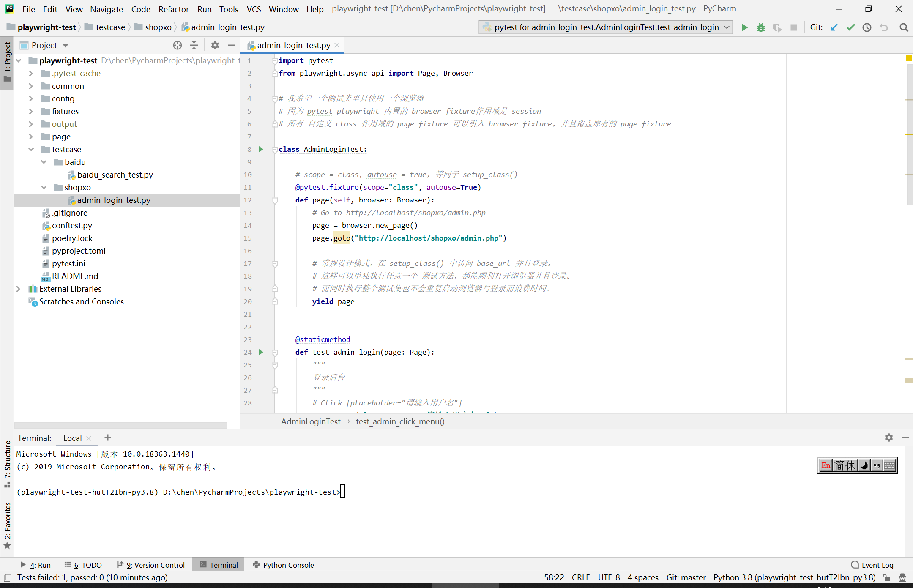Click Git: master branch in status bar
The image size is (913, 588).
coord(686,577)
